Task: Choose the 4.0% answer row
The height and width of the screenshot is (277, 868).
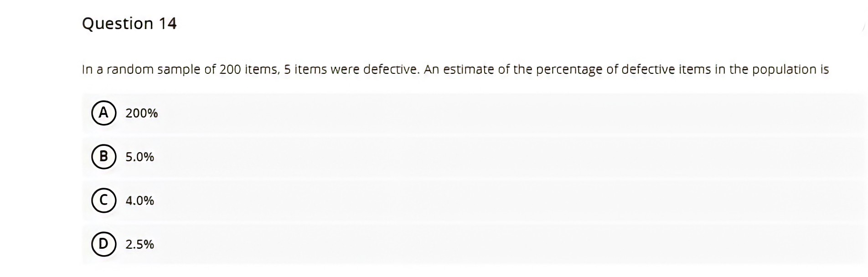Action: (365, 200)
